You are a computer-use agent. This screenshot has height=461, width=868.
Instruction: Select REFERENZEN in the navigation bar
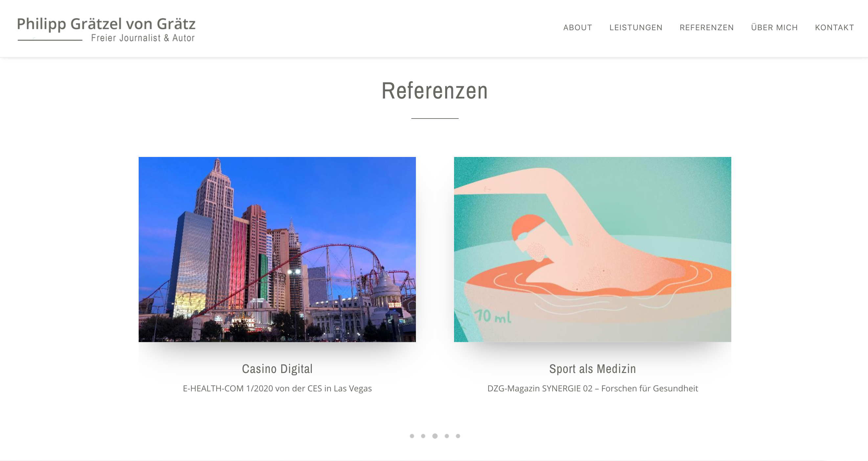click(x=707, y=28)
